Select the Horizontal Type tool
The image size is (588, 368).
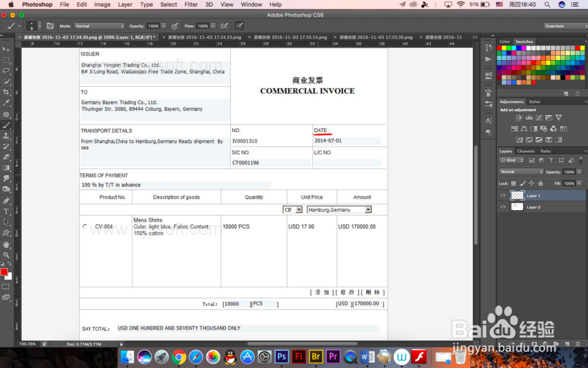coord(6,211)
